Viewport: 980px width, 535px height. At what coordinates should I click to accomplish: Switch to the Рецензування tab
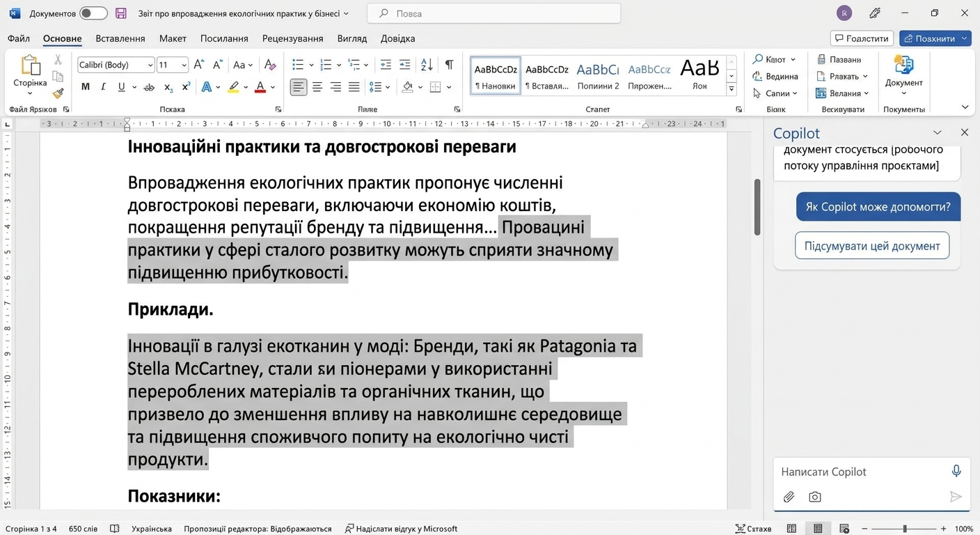point(292,38)
